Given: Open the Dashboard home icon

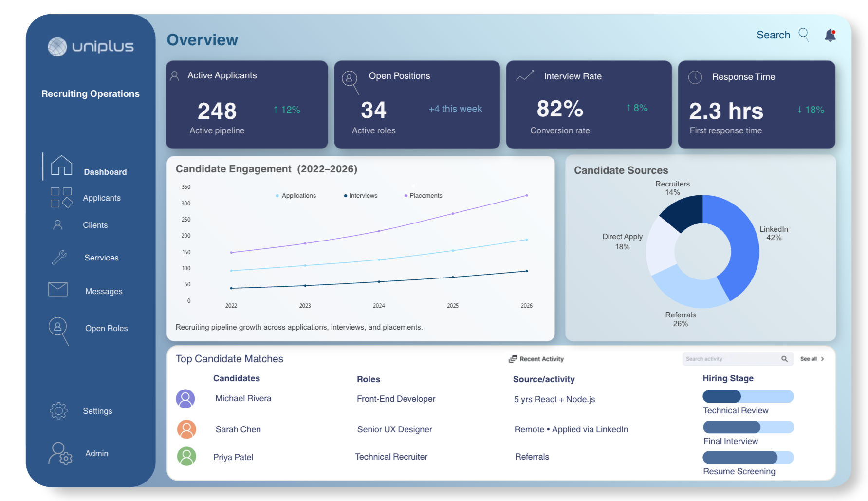Looking at the screenshot, I should [x=61, y=165].
